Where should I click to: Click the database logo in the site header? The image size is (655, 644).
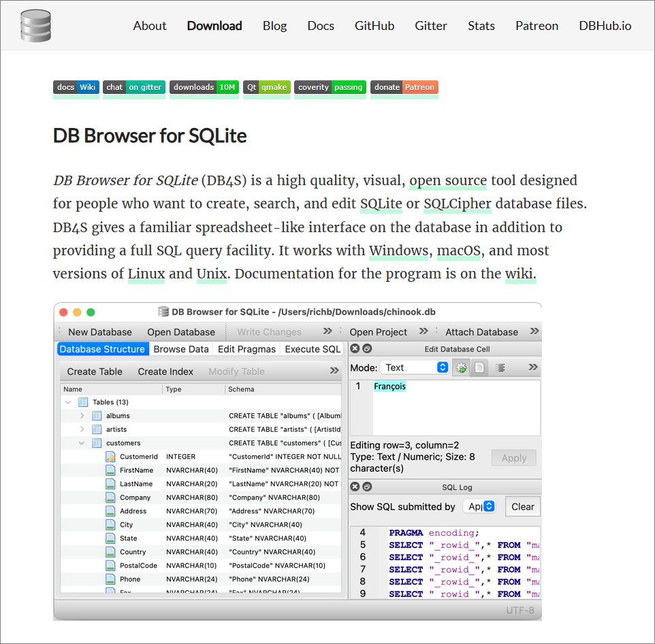pyautogui.click(x=35, y=26)
